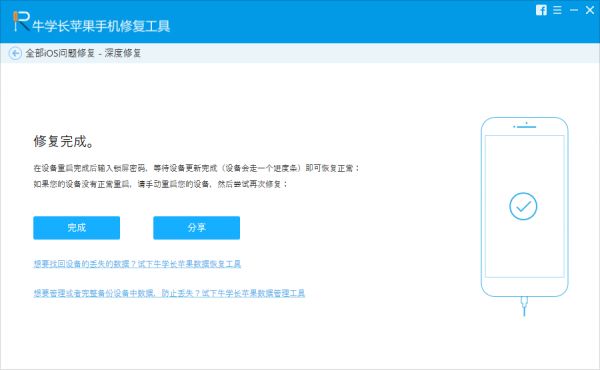Click the R logo in the title bar
This screenshot has width=600, height=370.
[21, 21]
